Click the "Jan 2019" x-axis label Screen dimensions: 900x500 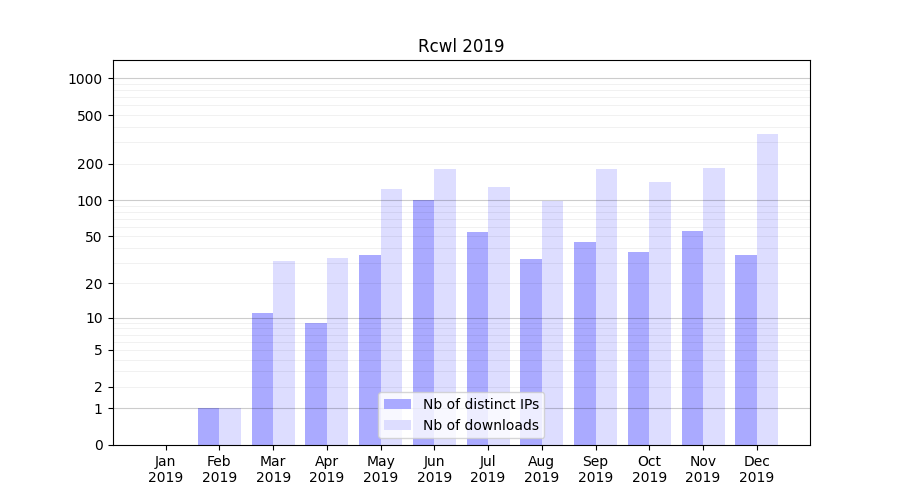166,469
